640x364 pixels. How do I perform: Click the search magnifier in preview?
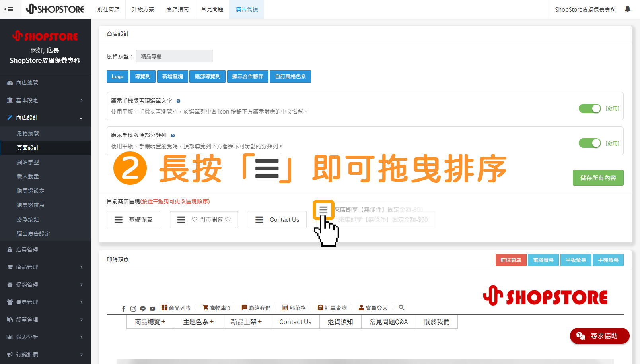point(402,308)
